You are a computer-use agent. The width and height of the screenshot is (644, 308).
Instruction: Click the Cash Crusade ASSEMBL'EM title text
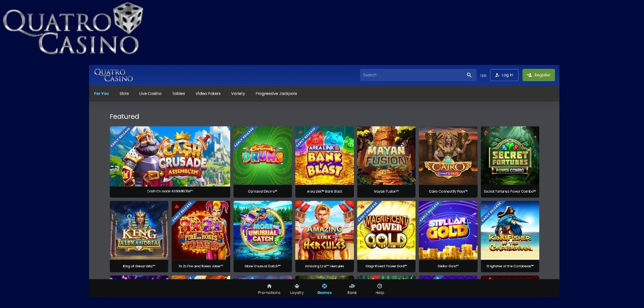tap(170, 192)
